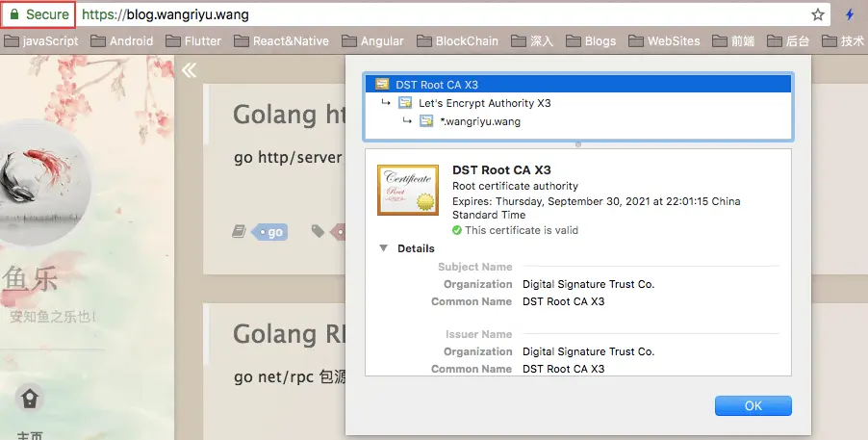Image resolution: width=868 pixels, height=440 pixels.
Task: Click the category book icon beside go
Action: click(239, 231)
